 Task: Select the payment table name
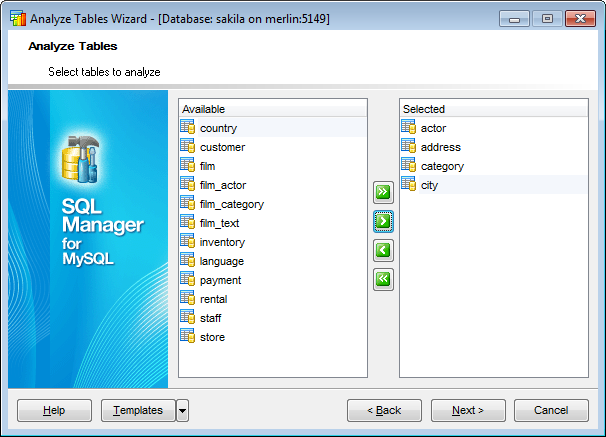(220, 281)
